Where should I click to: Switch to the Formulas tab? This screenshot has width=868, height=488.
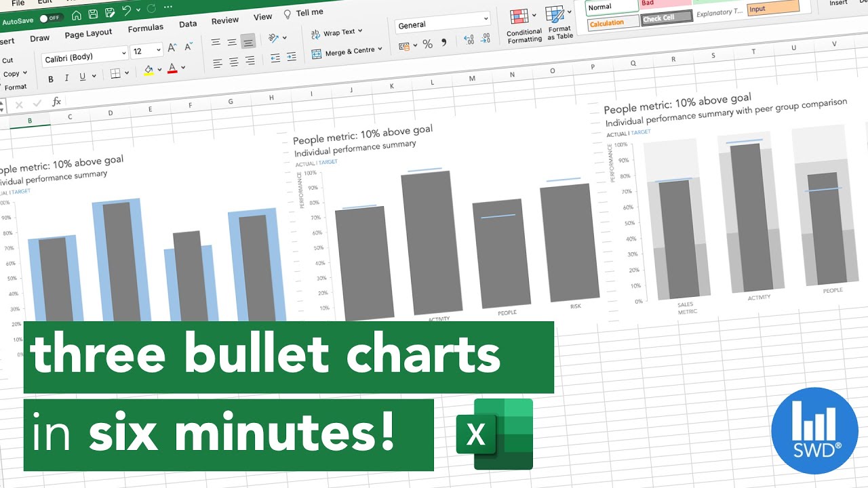[x=145, y=28]
